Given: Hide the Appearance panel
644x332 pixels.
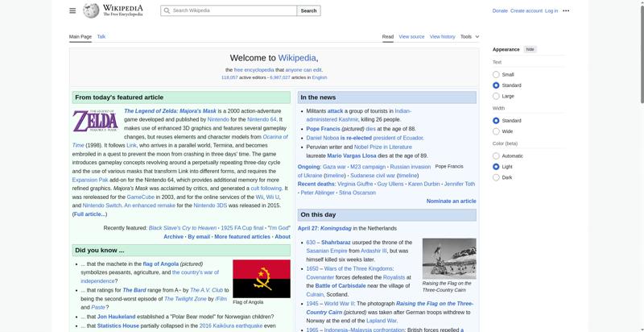Looking at the screenshot, I should click(530, 49).
